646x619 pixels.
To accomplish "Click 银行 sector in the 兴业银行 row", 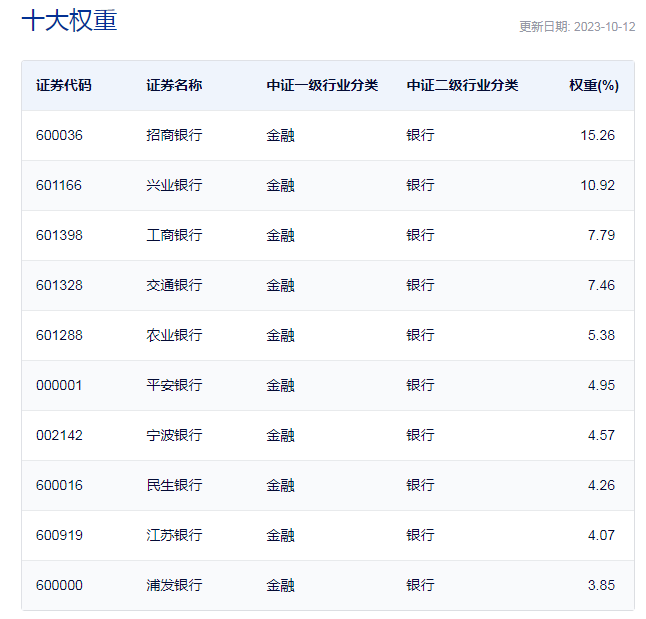I will tap(420, 185).
